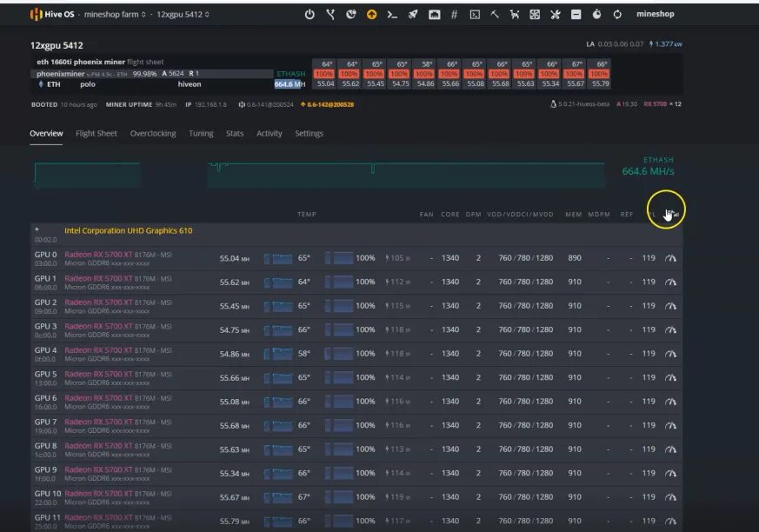
Task: Open the watchdog dog icon
Action: (515, 15)
